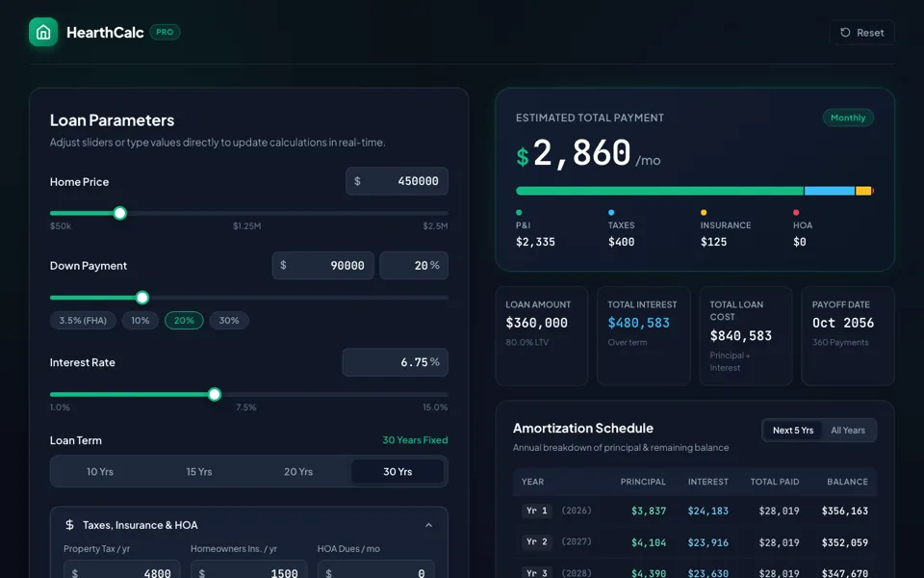Click the $480,583 Total Interest value
The image size is (924, 578).
pos(639,323)
